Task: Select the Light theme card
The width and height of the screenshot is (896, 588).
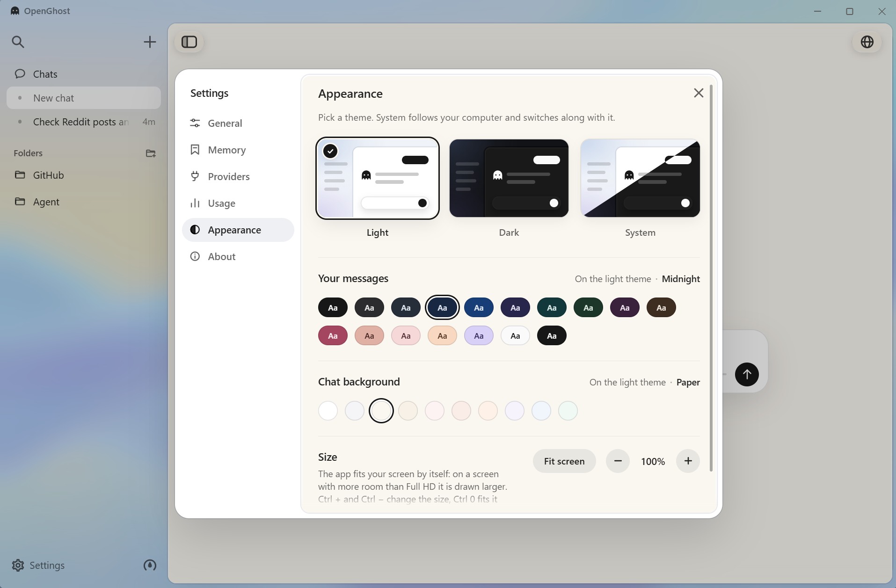Action: tap(378, 178)
